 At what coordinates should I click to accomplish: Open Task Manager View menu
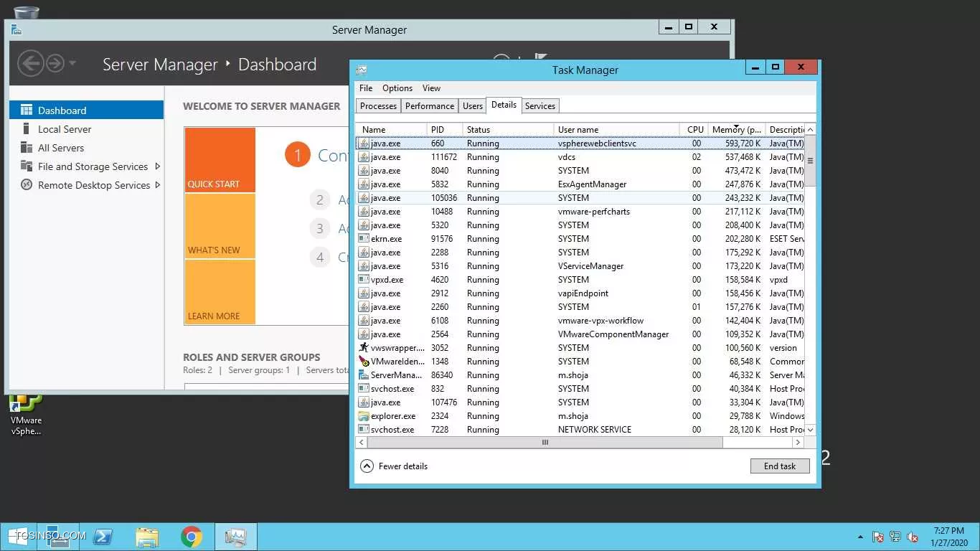pos(431,88)
